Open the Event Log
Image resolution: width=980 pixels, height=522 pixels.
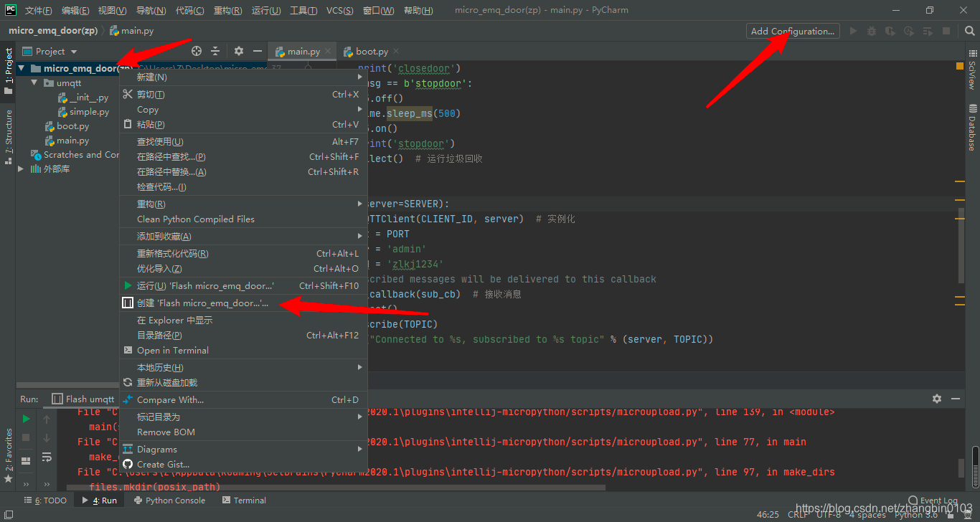933,500
